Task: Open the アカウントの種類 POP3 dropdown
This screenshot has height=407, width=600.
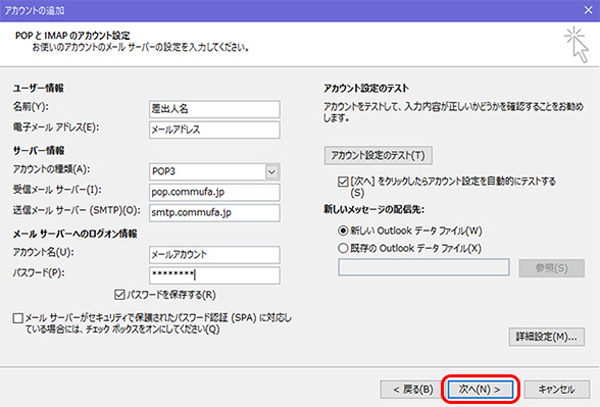Action: [x=271, y=171]
